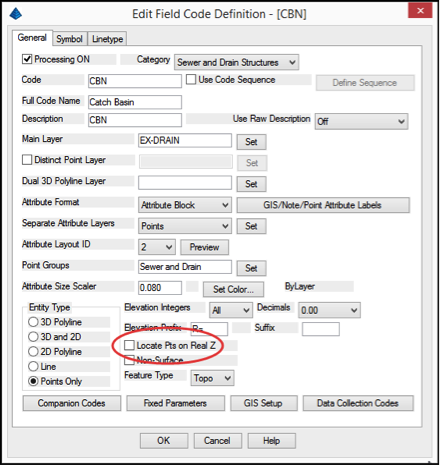Open the Category dropdown for Sewer and Drain Structures

coord(236,62)
